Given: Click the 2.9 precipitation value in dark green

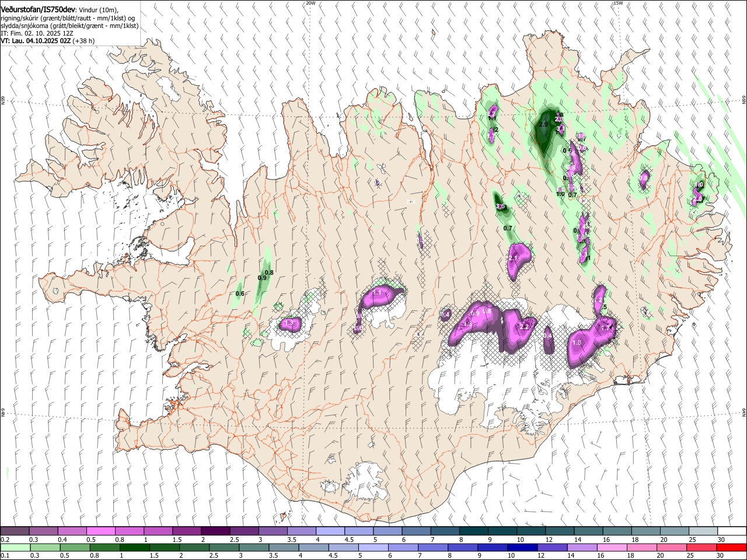Looking at the screenshot, I should point(543,125).
